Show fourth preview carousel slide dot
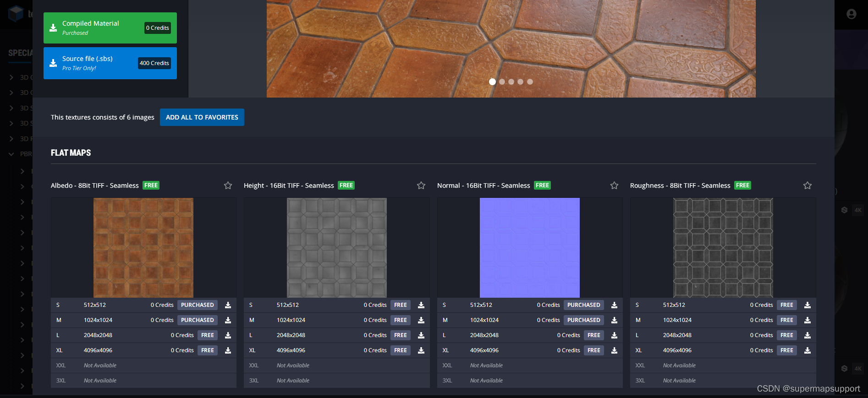 (520, 82)
